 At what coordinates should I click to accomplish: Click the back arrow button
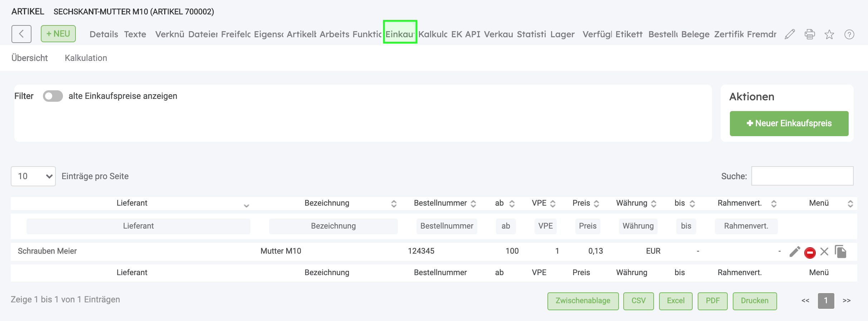pyautogui.click(x=21, y=34)
